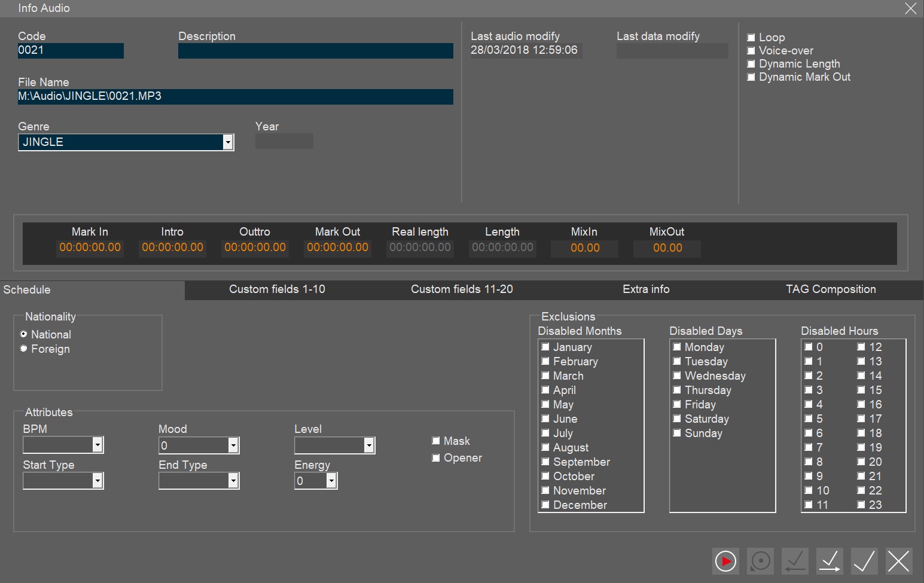This screenshot has height=583, width=924.
Task: Confirm changes with the checkmark button
Action: click(864, 561)
